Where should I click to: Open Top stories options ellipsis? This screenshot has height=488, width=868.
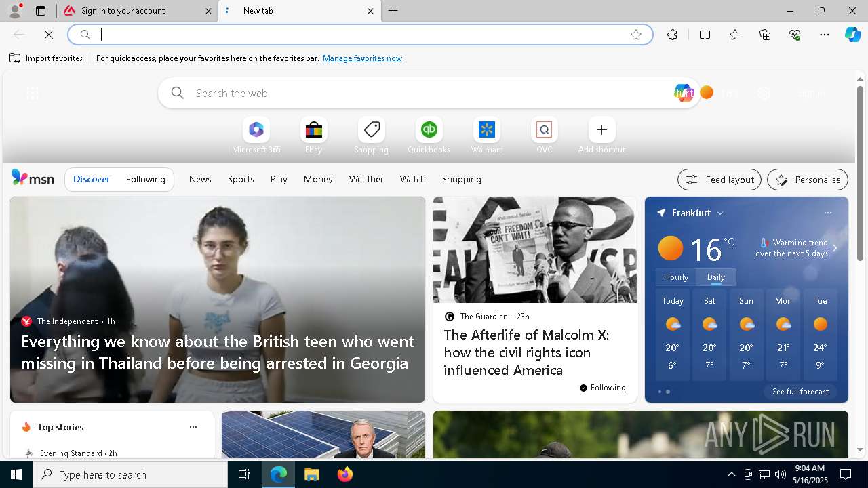(x=193, y=427)
